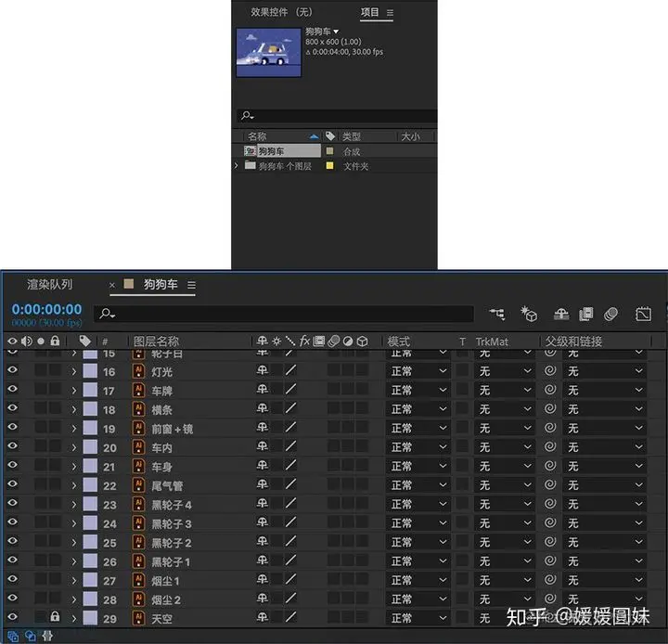Open parent dropdown for layer 黑轮子 2
Image resolution: width=668 pixels, height=644 pixels.
click(x=604, y=542)
